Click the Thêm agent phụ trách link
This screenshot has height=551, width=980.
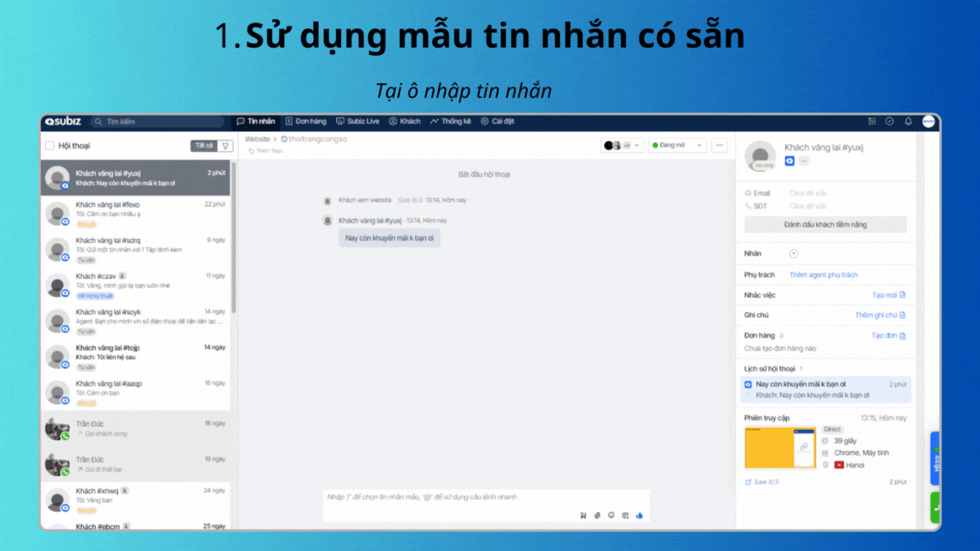pyautogui.click(x=823, y=275)
